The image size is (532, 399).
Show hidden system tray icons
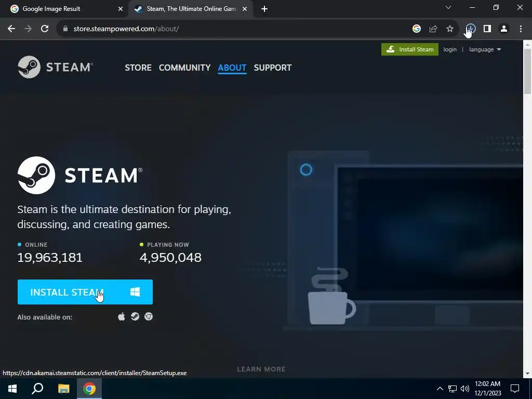coord(440,389)
